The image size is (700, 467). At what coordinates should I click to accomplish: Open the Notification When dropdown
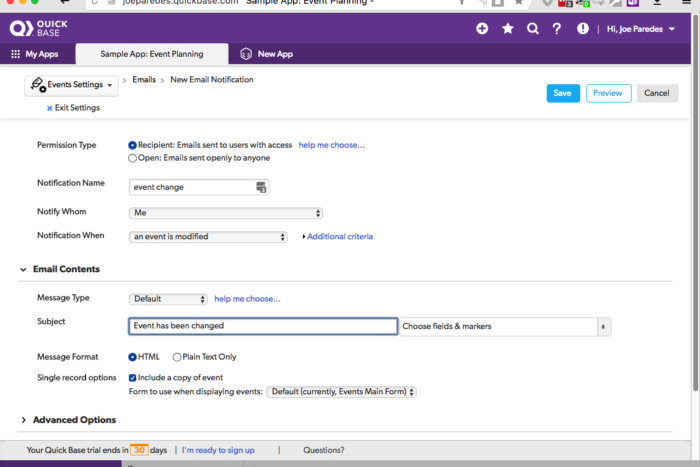point(208,237)
